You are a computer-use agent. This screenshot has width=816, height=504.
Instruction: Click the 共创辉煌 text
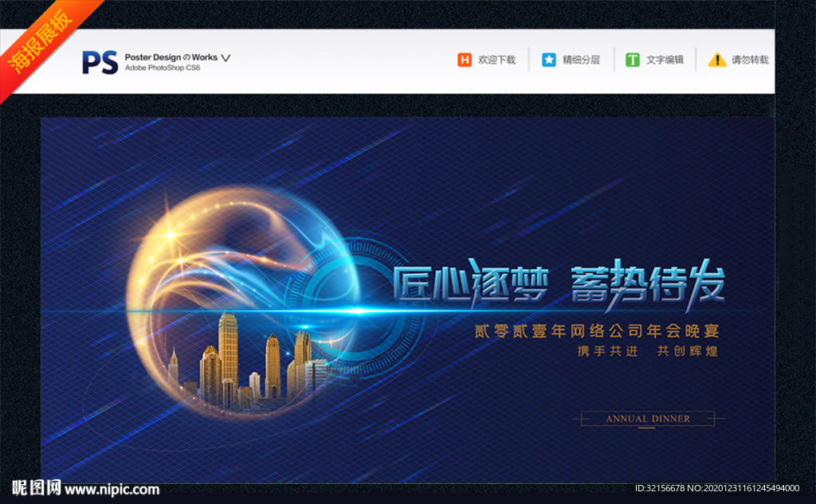pyautogui.click(x=688, y=351)
